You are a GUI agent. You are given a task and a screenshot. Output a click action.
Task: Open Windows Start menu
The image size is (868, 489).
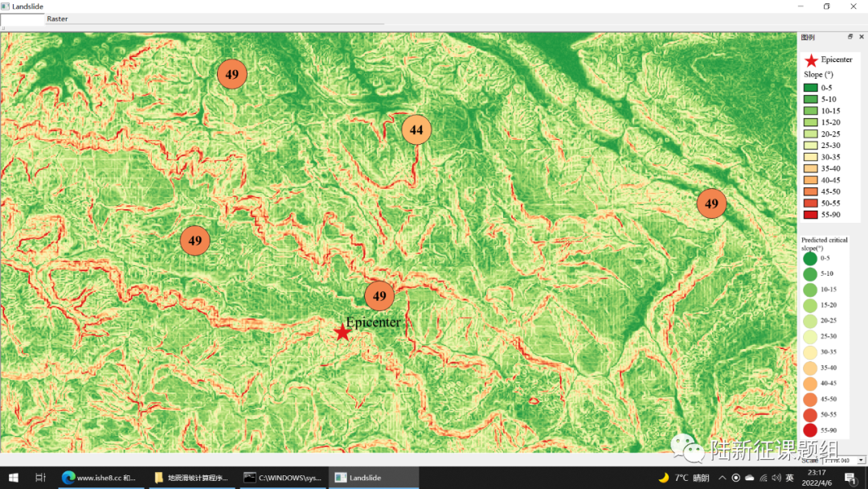pos(14,478)
